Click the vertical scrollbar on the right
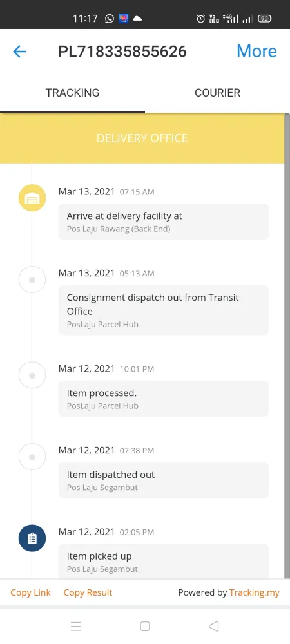 point(287,345)
